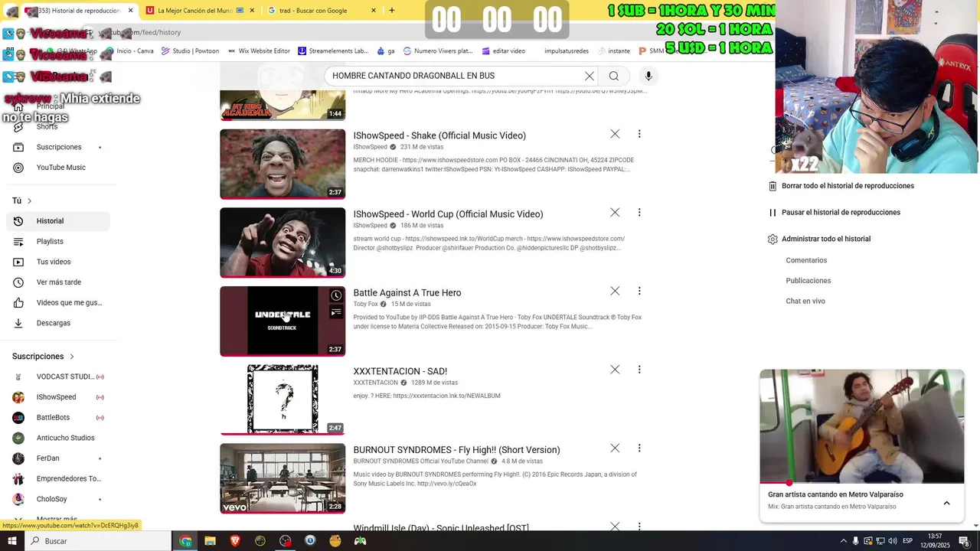The image size is (980, 551).
Task: Open the Publicaciones history link
Action: tap(808, 281)
